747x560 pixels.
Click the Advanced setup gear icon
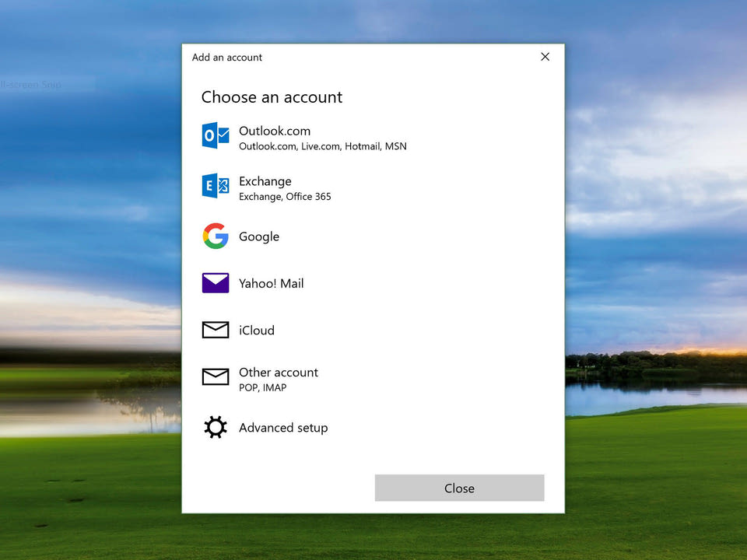pyautogui.click(x=216, y=427)
